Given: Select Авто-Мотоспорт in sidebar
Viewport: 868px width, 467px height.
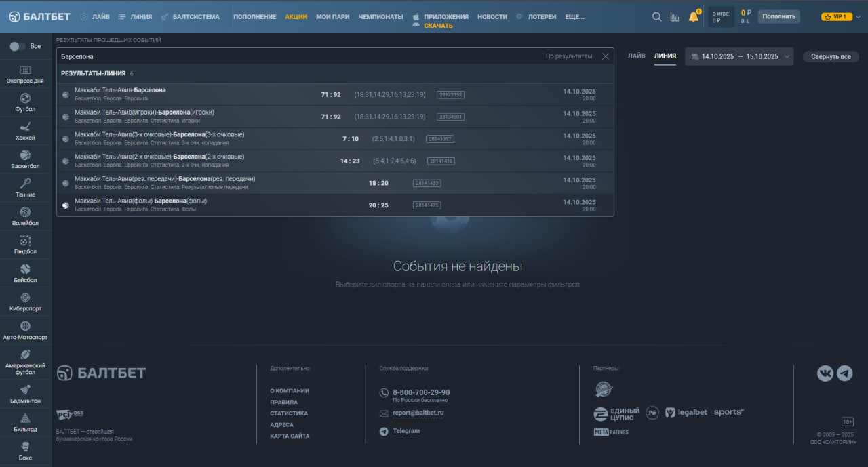Looking at the screenshot, I should pos(25,331).
